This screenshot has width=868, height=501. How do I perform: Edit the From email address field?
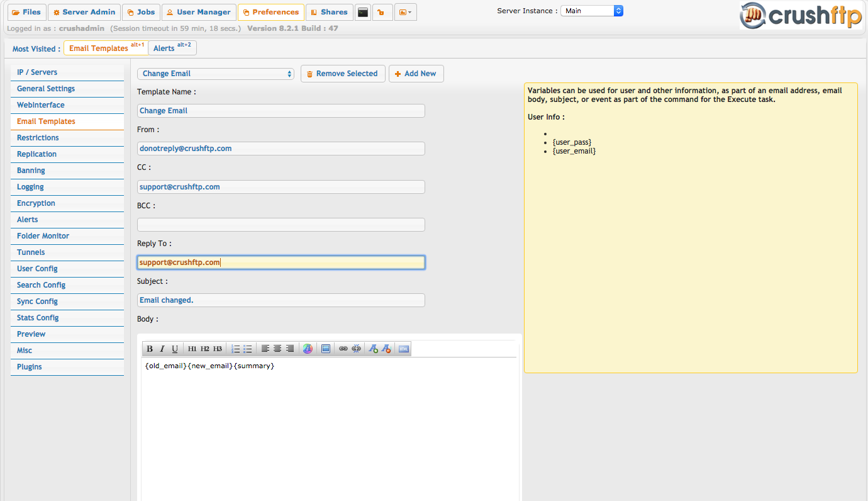[281, 149]
